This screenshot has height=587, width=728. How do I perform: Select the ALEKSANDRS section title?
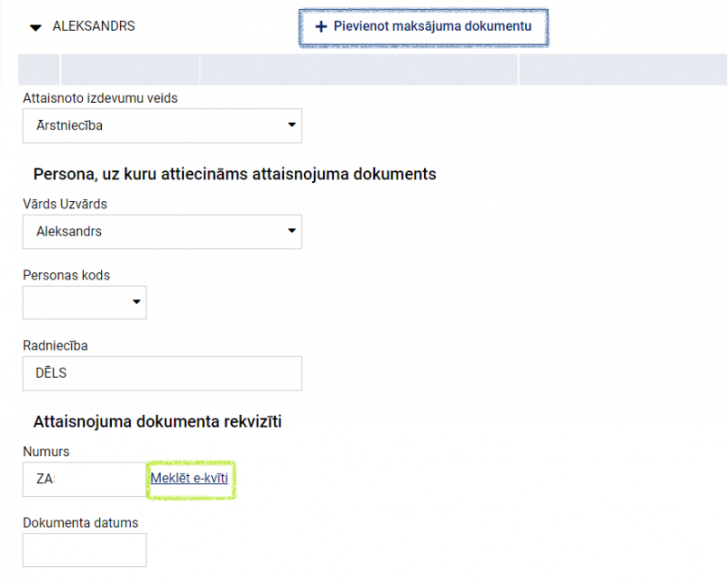[x=94, y=26]
